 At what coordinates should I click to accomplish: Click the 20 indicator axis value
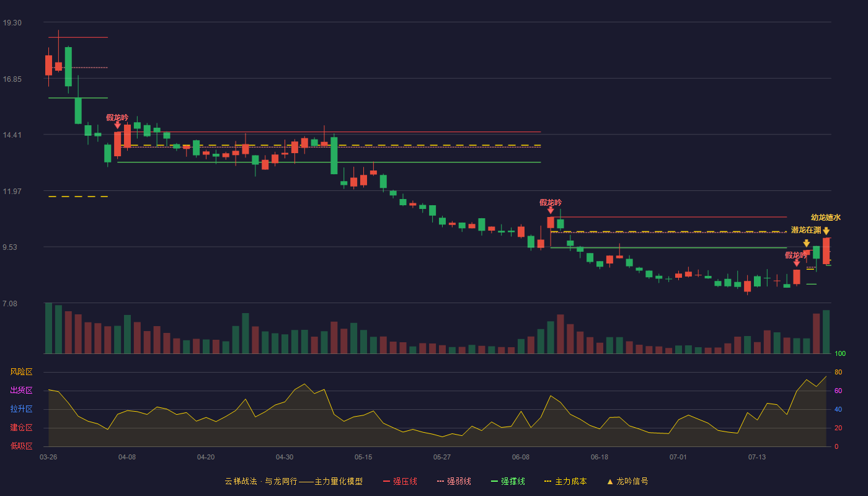838,428
